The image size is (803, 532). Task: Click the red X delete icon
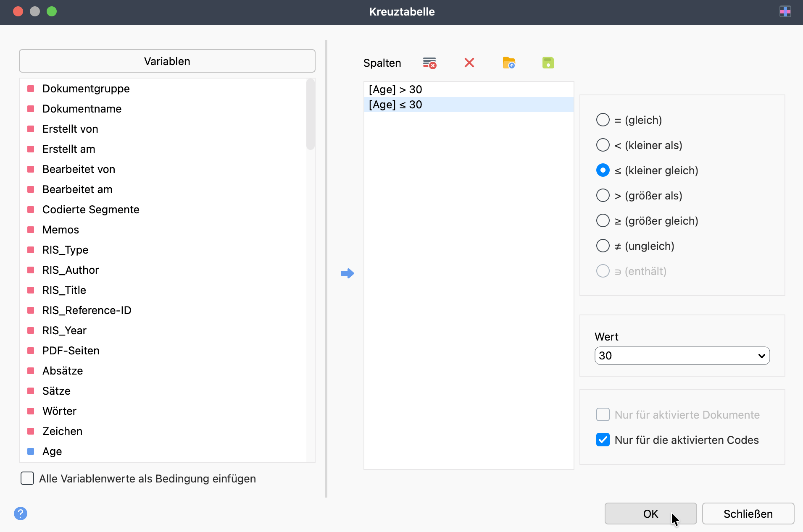coord(469,63)
